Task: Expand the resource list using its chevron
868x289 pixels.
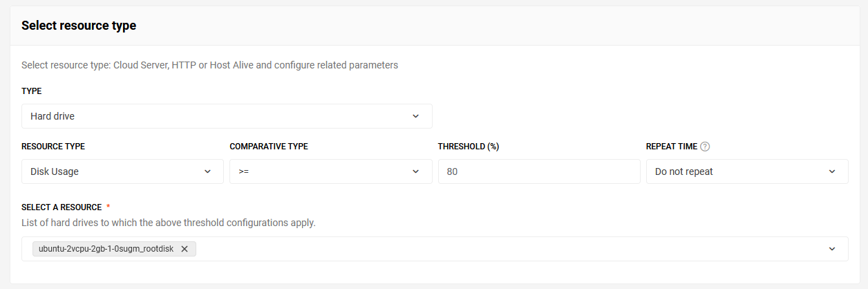Action: pos(831,249)
